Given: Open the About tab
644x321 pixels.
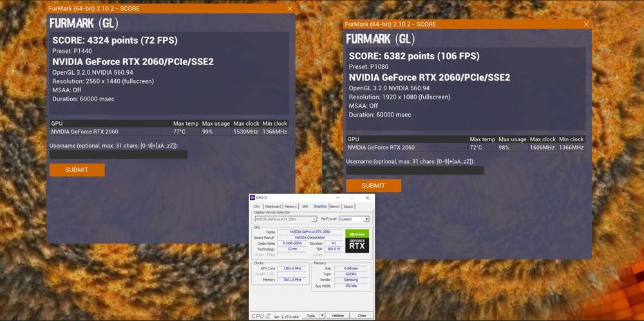Looking at the screenshot, I should click(x=348, y=207).
